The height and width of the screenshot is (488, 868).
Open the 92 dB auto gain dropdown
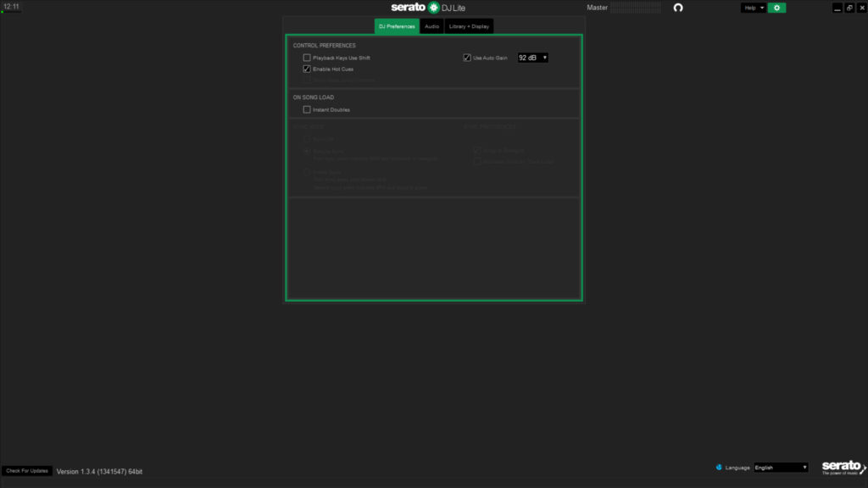[x=533, y=58]
